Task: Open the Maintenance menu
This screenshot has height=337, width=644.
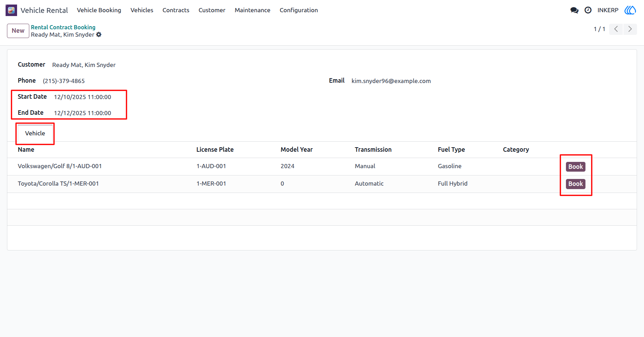Action: click(252, 10)
